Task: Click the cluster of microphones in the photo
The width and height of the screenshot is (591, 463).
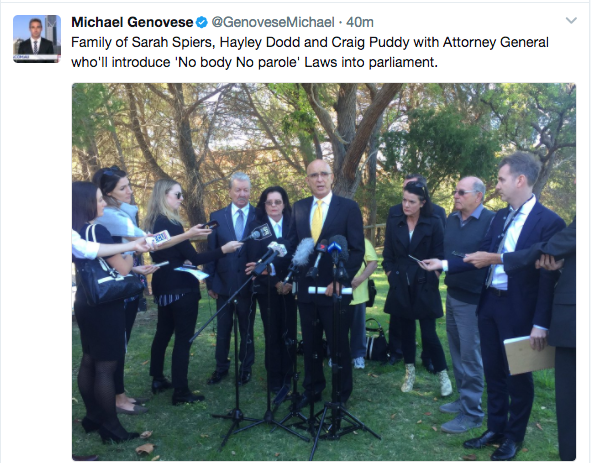Action: click(x=300, y=256)
